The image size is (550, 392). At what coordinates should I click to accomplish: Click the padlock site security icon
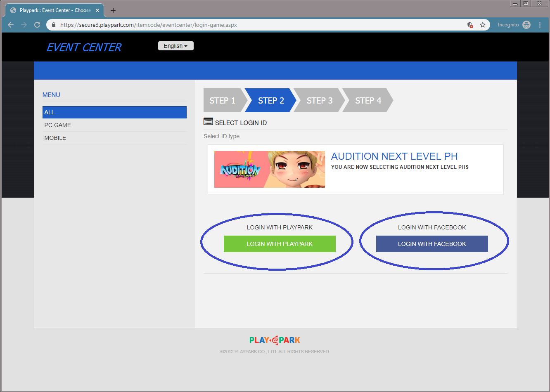tap(54, 25)
